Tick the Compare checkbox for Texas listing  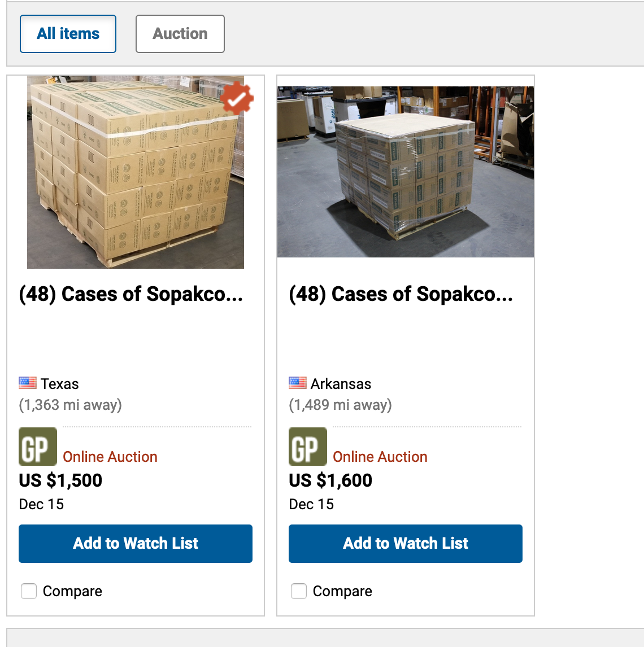click(x=29, y=591)
